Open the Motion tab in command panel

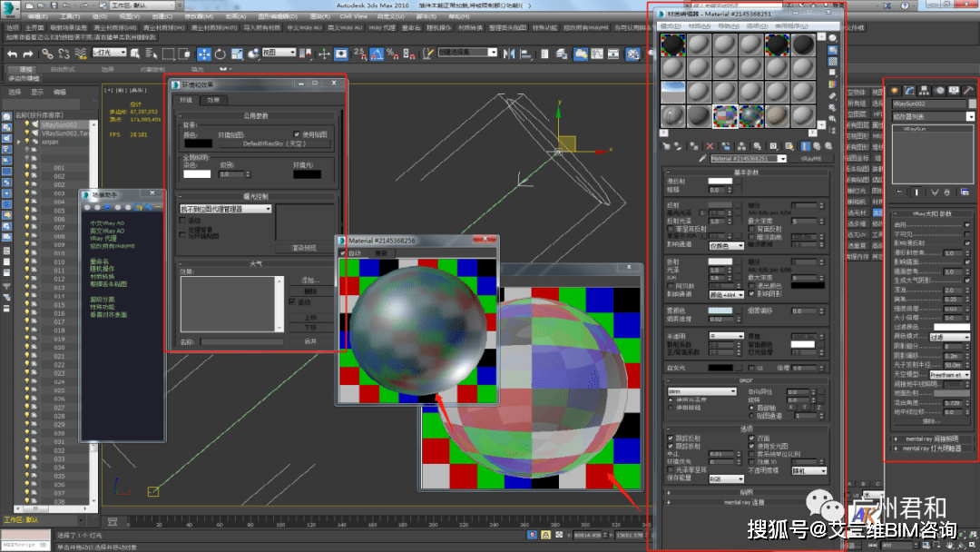pyautogui.click(x=939, y=91)
